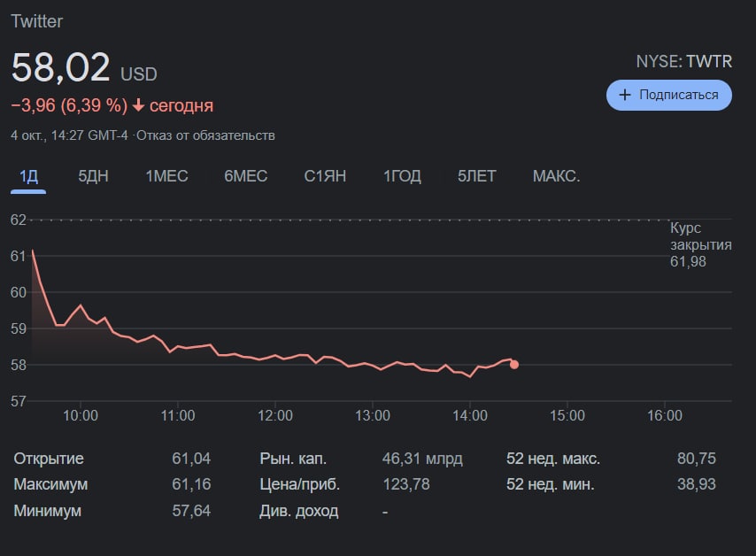Show the 1ГОД chart range

click(402, 176)
